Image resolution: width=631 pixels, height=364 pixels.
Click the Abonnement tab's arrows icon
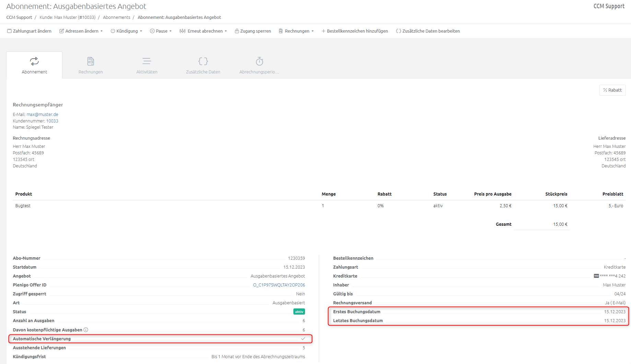[x=34, y=61]
